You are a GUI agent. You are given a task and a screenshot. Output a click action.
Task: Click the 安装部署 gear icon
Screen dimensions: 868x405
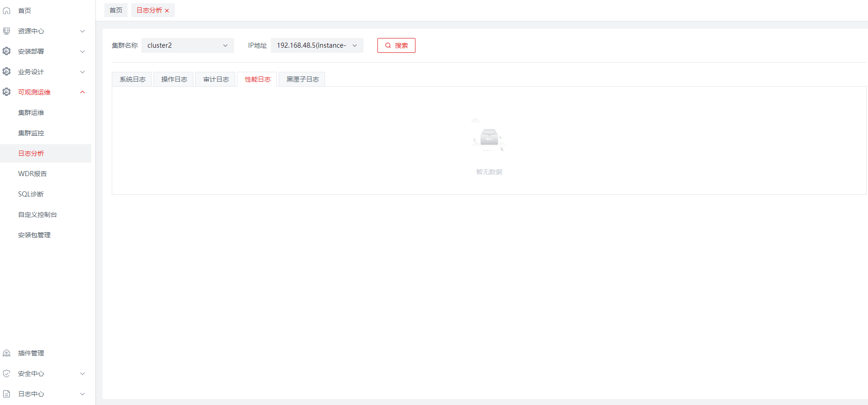coord(6,51)
